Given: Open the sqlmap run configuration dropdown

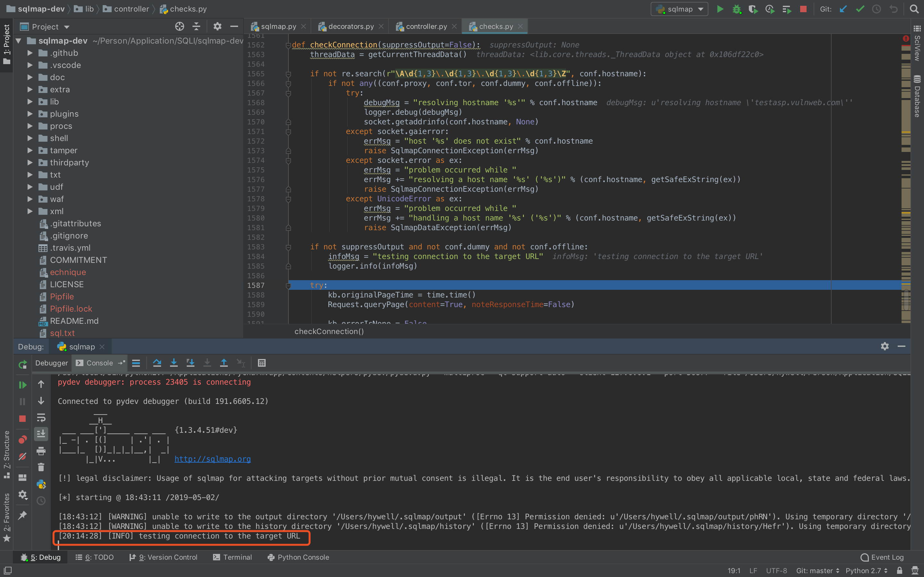Looking at the screenshot, I should [679, 9].
